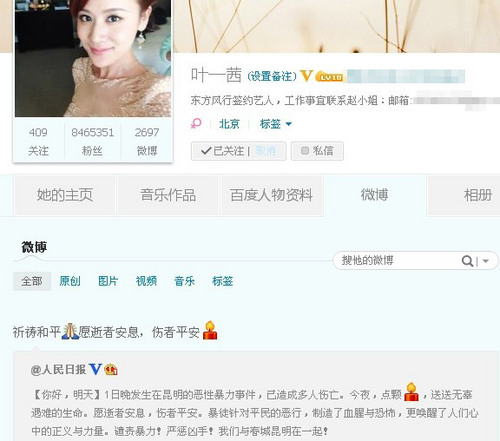Open the search box dropdown arrow
Screen dimensions: 500x441
tap(486, 261)
